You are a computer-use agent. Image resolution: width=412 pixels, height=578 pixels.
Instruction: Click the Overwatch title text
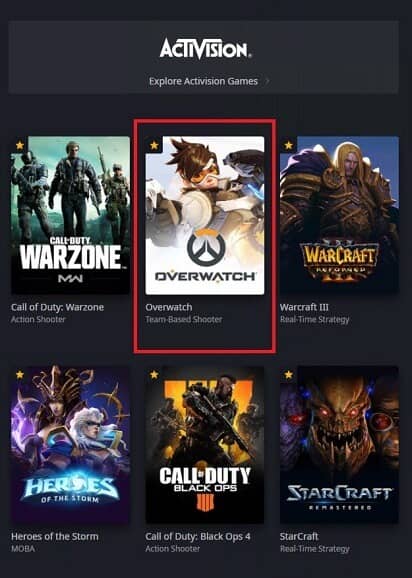(169, 307)
